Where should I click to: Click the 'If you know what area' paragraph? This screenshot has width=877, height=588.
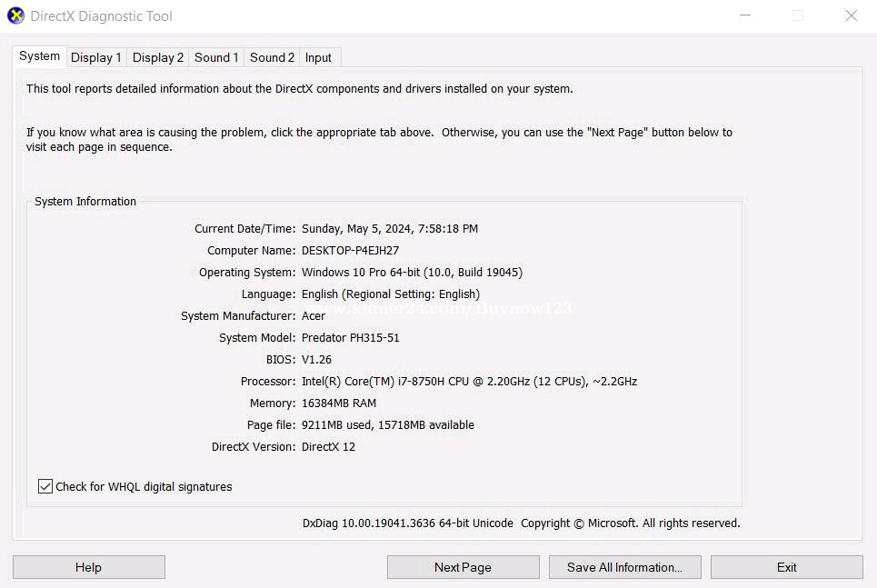tap(379, 140)
